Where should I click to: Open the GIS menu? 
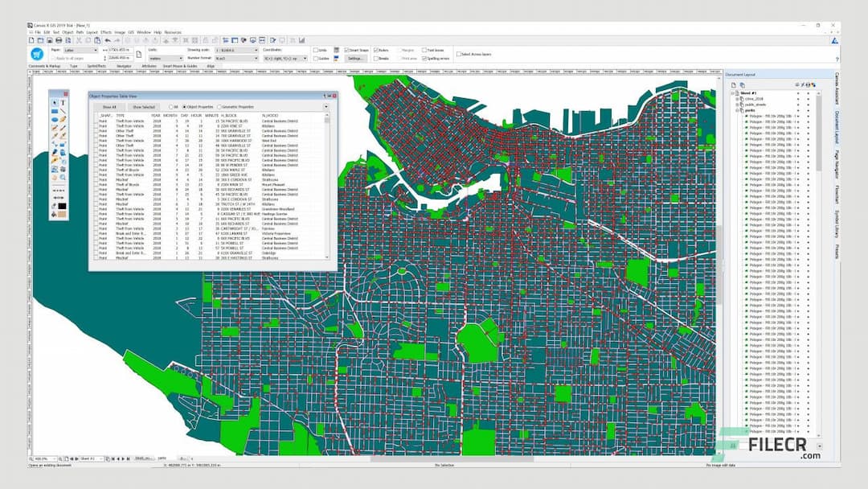click(130, 32)
